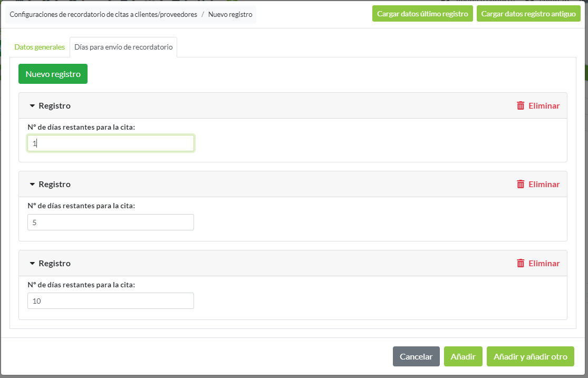Image resolution: width=588 pixels, height=378 pixels.
Task: Click Cargar datos registro antiguo button
Action: tap(528, 14)
